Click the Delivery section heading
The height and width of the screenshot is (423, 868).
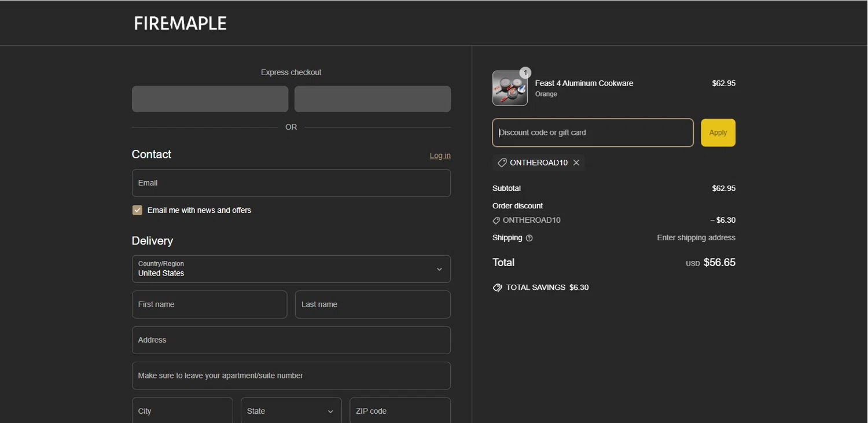pos(152,241)
